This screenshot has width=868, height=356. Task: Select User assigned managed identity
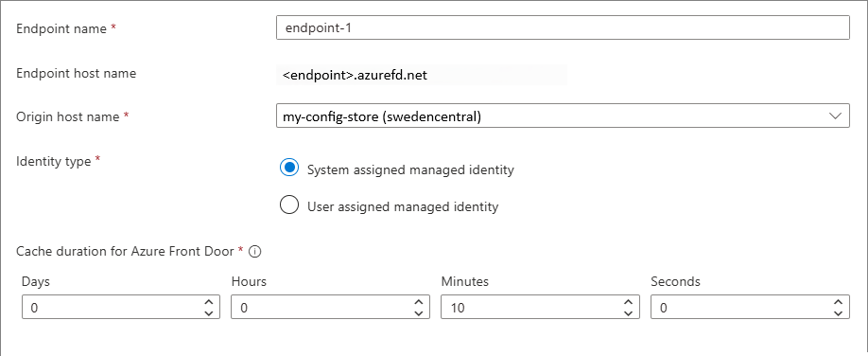(289, 205)
